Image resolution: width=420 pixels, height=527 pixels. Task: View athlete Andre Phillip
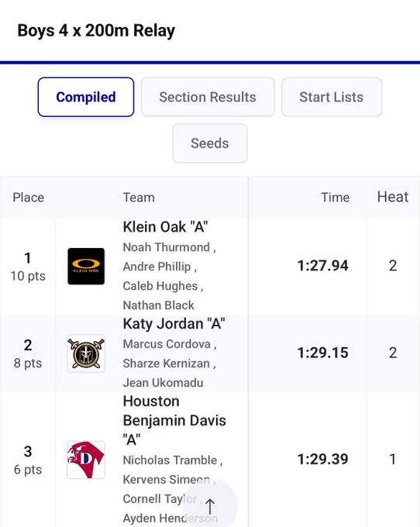[x=157, y=267]
